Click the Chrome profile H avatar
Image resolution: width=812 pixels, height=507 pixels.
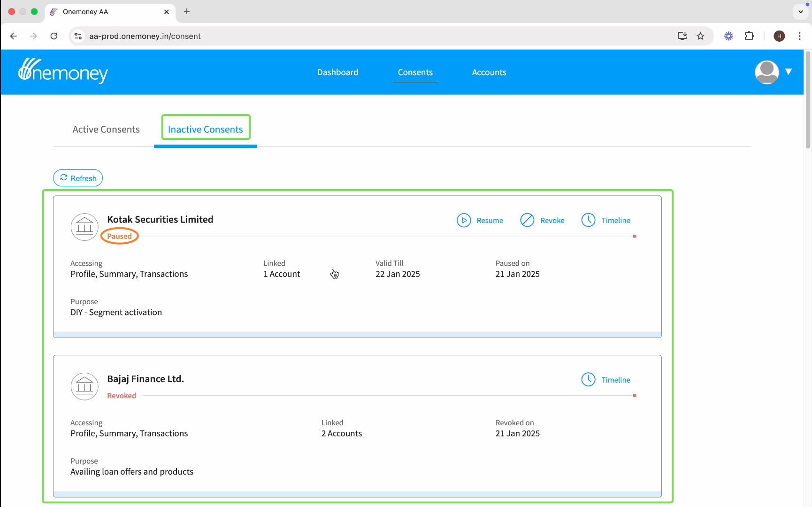tap(779, 36)
